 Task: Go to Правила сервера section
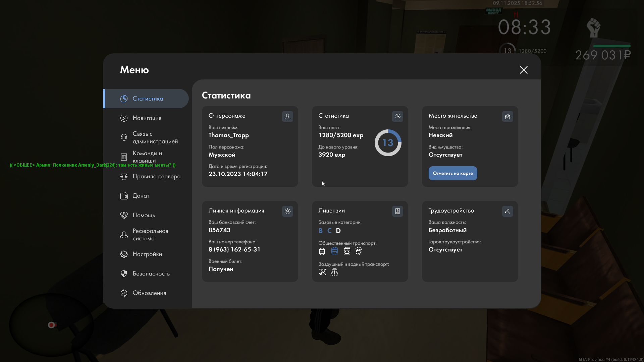tap(156, 176)
